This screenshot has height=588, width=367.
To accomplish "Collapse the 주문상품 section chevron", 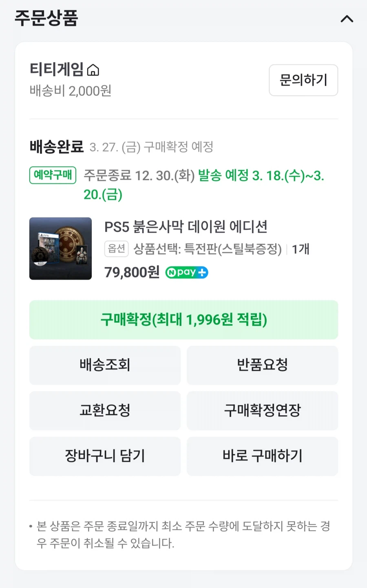I will point(347,19).
